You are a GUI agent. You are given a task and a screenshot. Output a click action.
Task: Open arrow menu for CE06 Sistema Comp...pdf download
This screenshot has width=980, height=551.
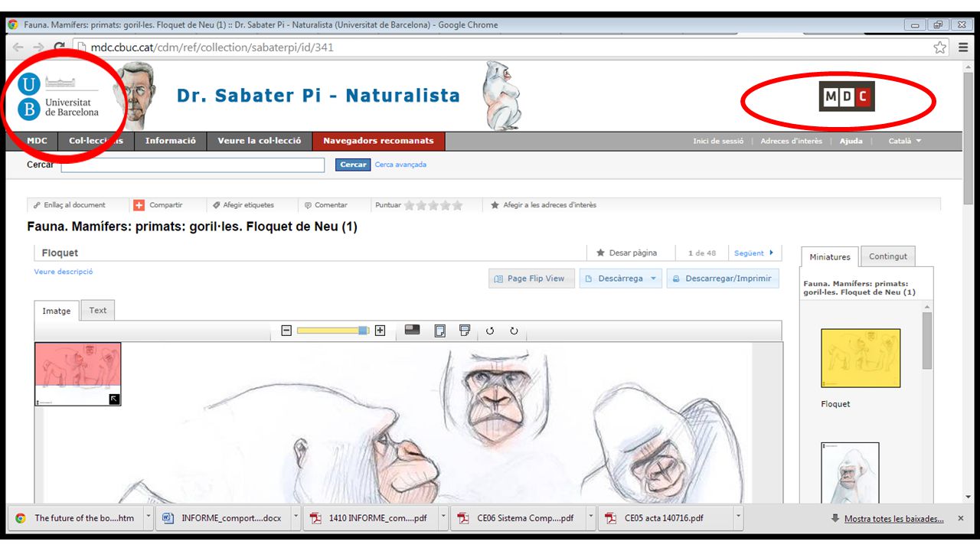590,517
